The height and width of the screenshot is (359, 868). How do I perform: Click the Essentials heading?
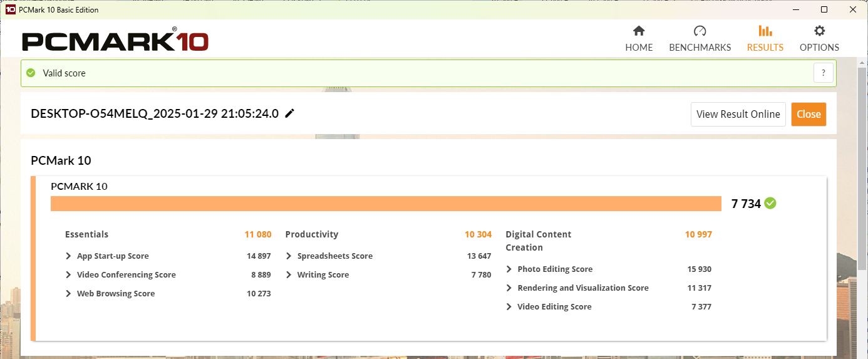click(x=86, y=234)
